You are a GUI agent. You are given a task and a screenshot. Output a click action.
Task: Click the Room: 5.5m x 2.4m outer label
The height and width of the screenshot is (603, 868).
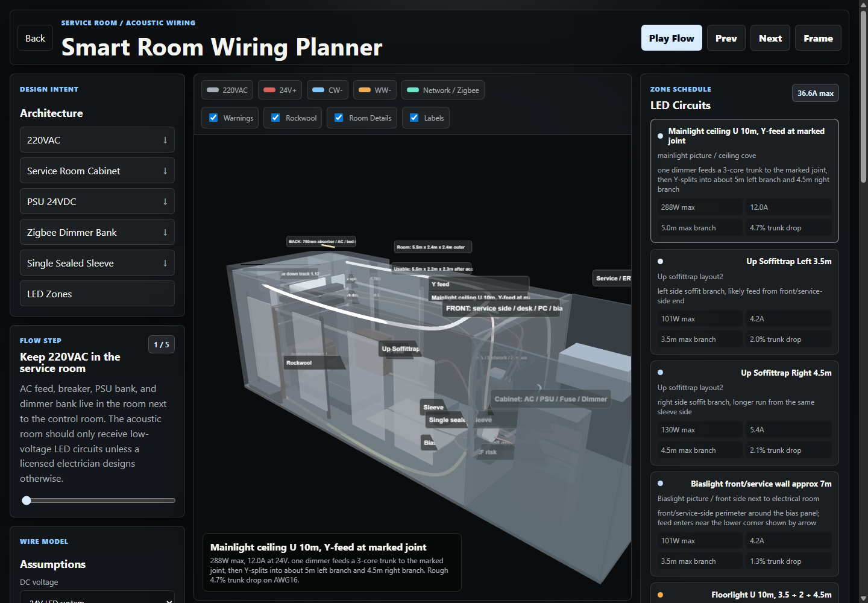point(433,247)
